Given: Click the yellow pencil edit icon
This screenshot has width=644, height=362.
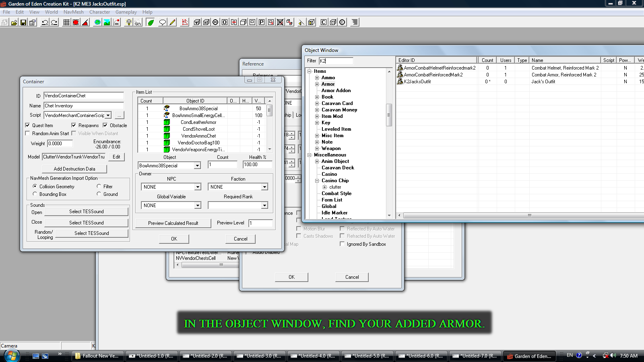Looking at the screenshot, I should [172, 23].
